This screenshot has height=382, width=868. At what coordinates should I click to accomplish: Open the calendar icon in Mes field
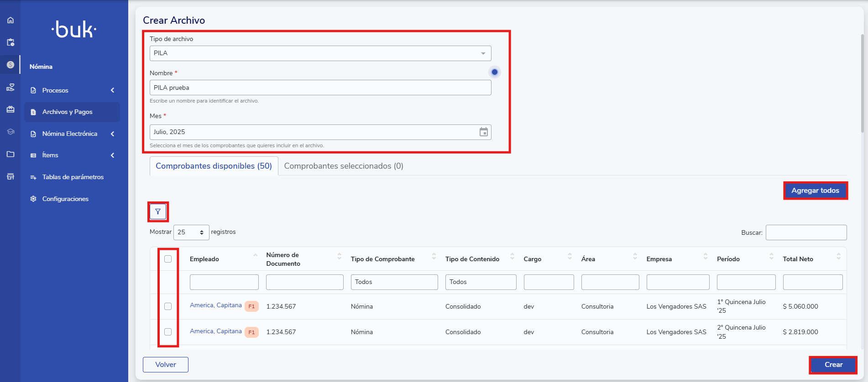pyautogui.click(x=483, y=132)
